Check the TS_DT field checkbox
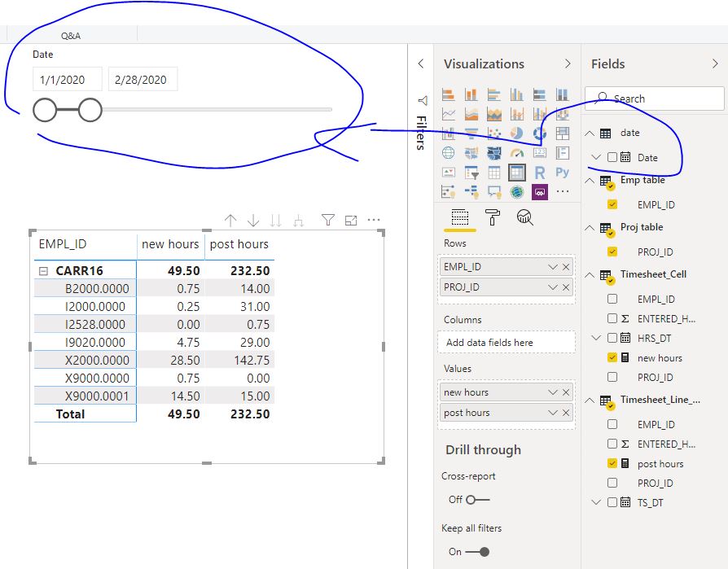Screen dimensions: 728x569 pos(612,502)
